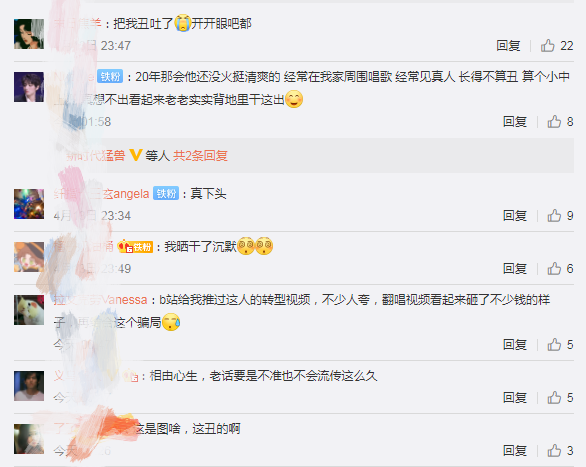Viewport: 586px width, 467px height.
Task: Expand the '共2条回复' replies
Action: [x=200, y=155]
